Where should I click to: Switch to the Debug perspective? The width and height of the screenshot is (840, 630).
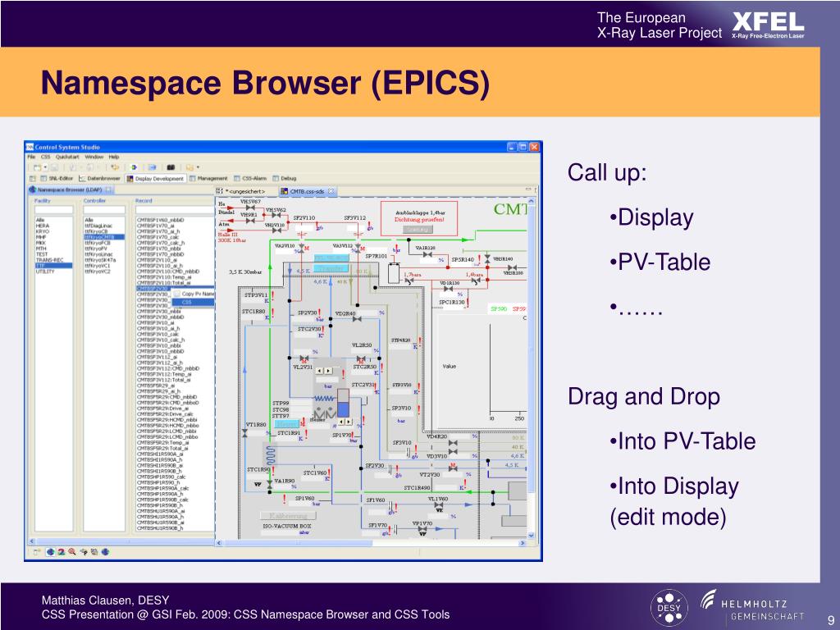pyautogui.click(x=284, y=178)
